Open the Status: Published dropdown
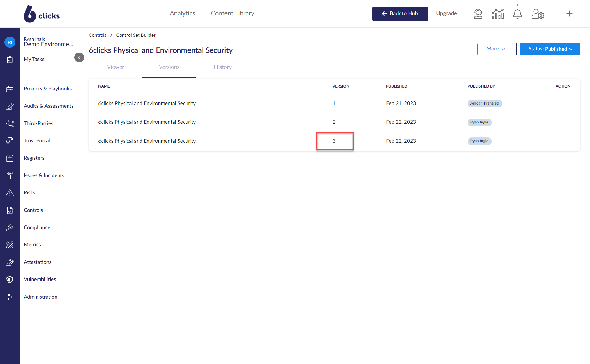Screen dimensions: 590x364 [x=550, y=49]
